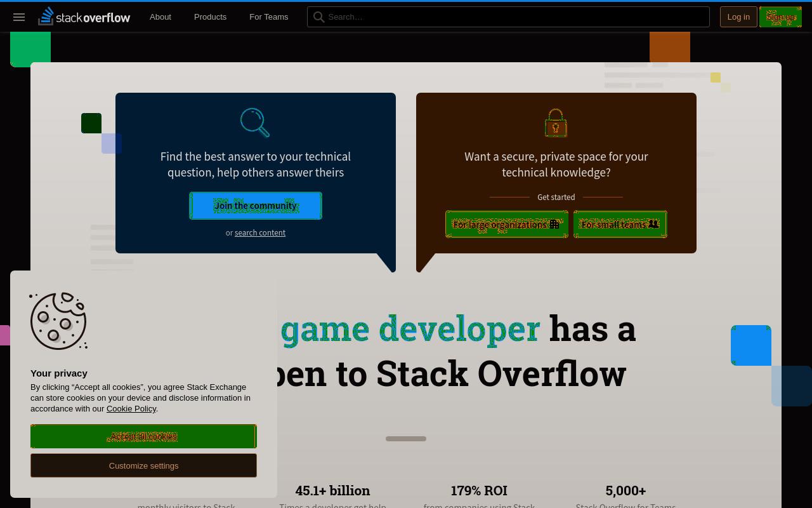Open the Cookie Policy link
Viewport: 812px width, 508px height.
click(131, 409)
